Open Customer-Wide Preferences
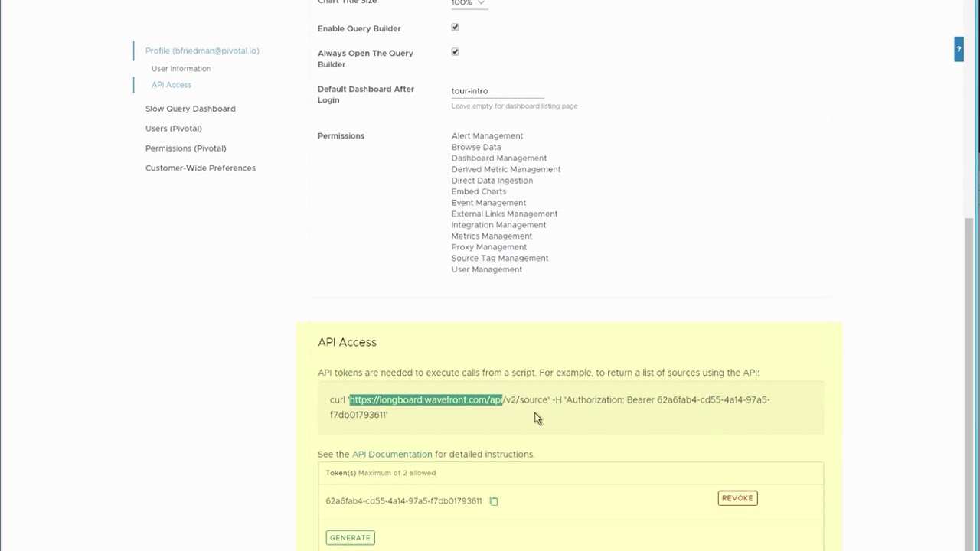This screenshot has width=980, height=551. pos(200,168)
